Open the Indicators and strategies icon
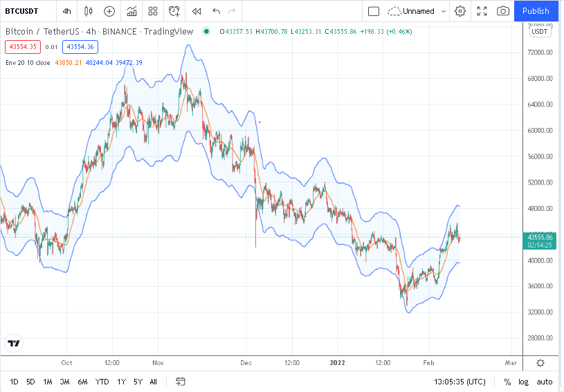This screenshot has height=392, width=564. pos(131,11)
